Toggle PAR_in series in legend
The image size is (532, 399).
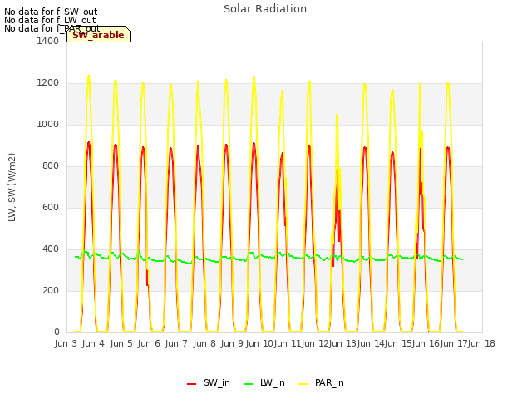click(321, 383)
